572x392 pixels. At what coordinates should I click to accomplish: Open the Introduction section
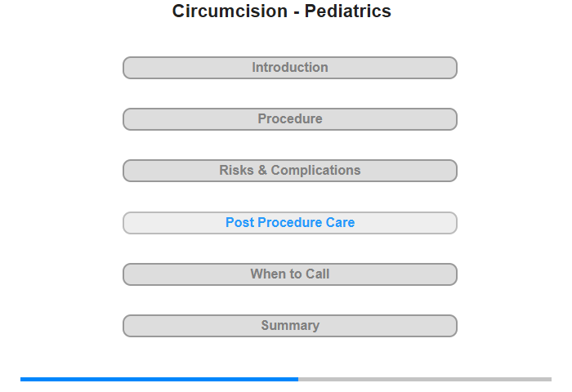(290, 68)
